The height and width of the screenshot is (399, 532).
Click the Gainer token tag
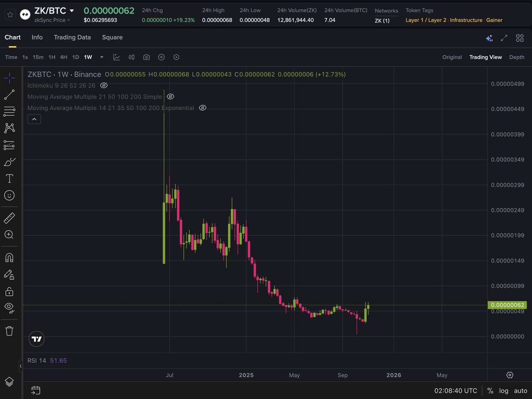pyautogui.click(x=494, y=20)
